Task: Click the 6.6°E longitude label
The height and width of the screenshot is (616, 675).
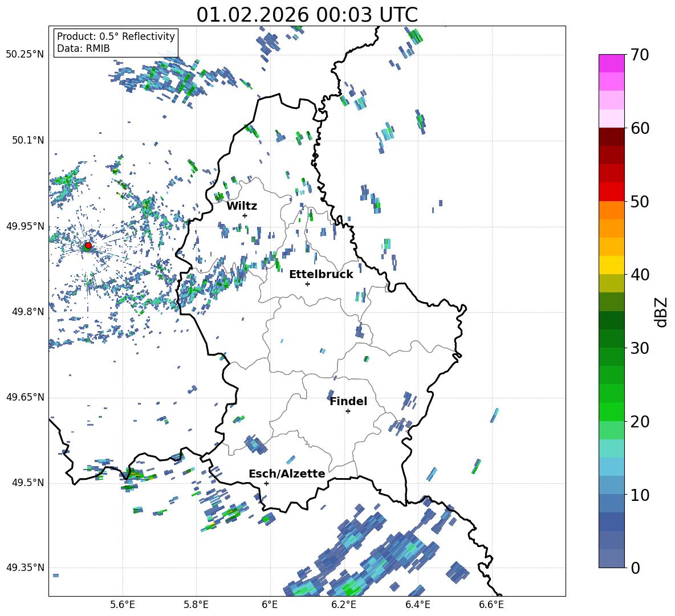Action: click(491, 605)
